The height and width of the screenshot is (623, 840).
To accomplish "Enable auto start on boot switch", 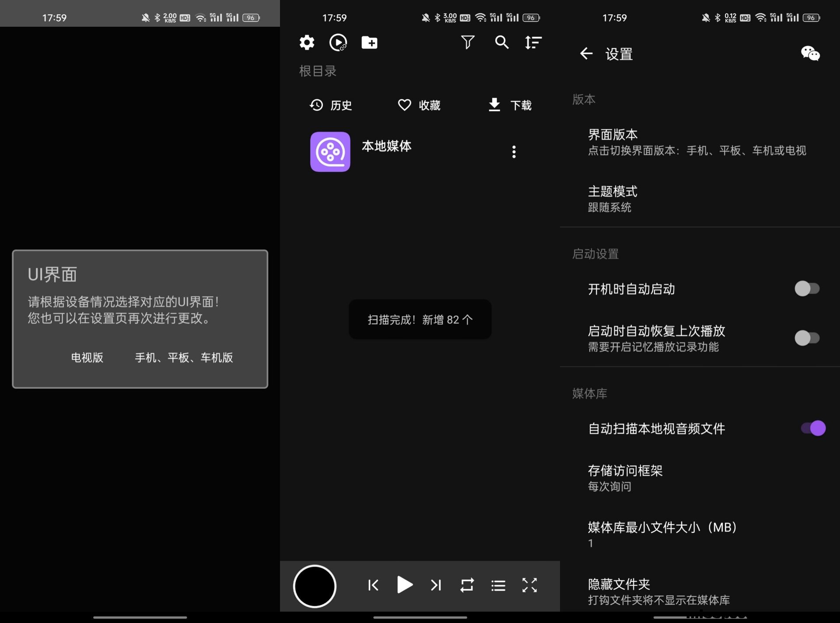I will pyautogui.click(x=807, y=289).
